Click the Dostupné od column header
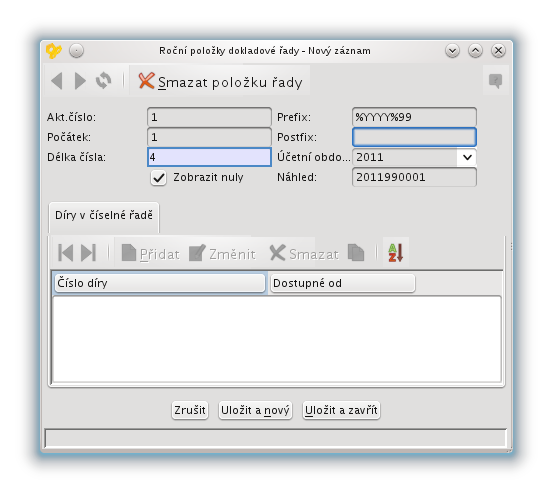This screenshot has height=493, width=553. 343,283
